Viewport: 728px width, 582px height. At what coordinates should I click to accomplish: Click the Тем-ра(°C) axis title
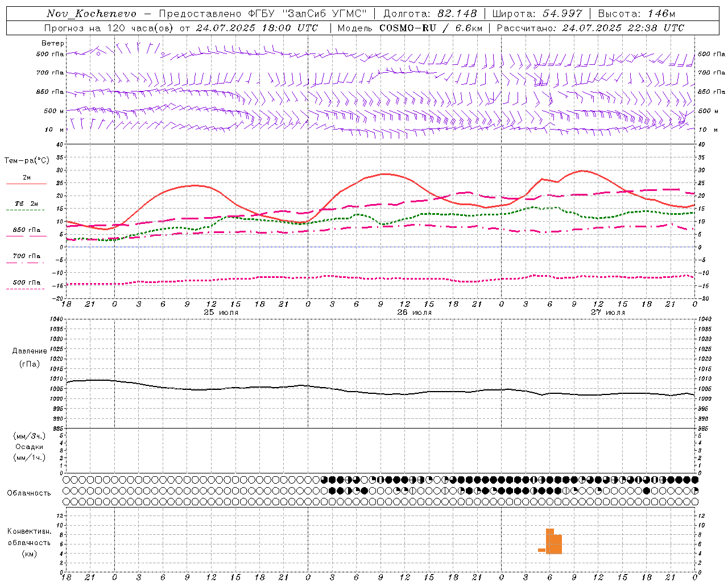[27, 161]
